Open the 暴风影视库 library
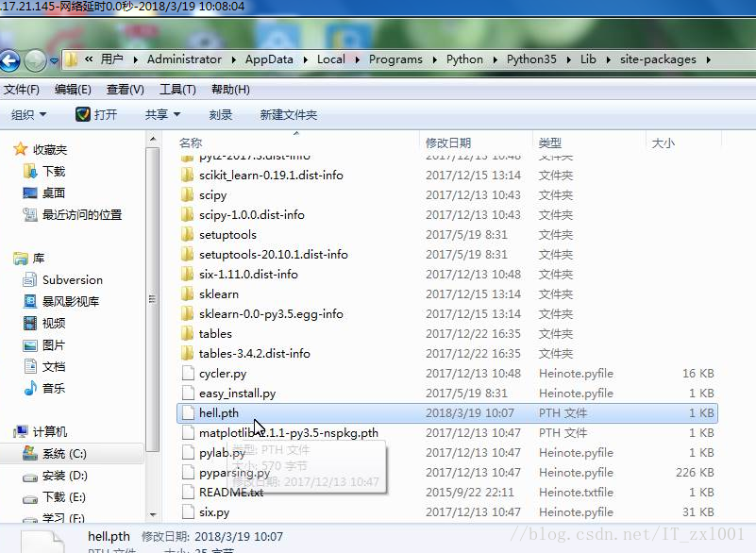The width and height of the screenshot is (756, 553). click(x=61, y=301)
